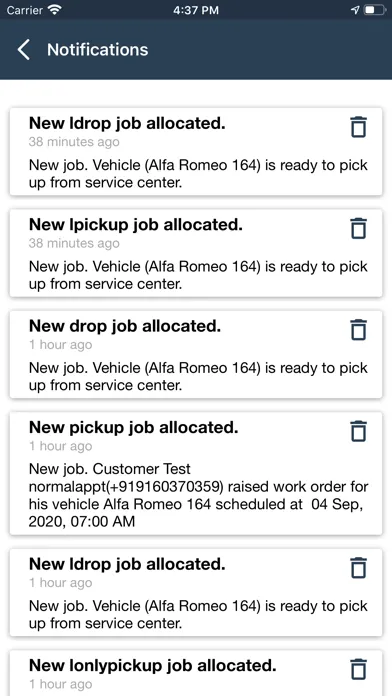The height and width of the screenshot is (696, 392).
Task: Tap the Carrier label in status bar
Action: 25,10
